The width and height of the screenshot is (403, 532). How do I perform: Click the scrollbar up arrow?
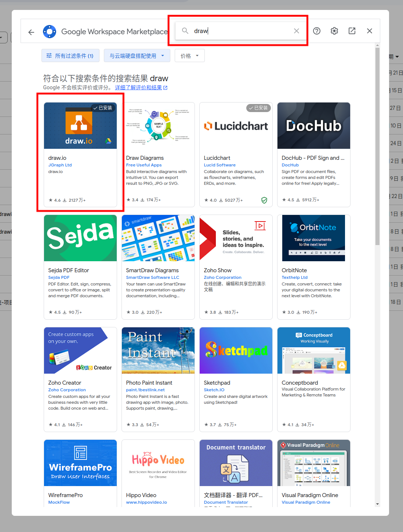(x=377, y=45)
